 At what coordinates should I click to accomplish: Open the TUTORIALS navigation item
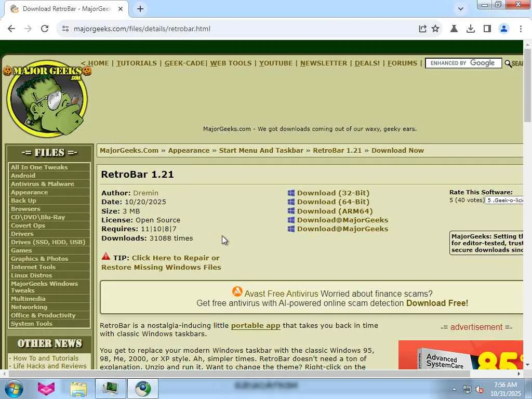[137, 63]
